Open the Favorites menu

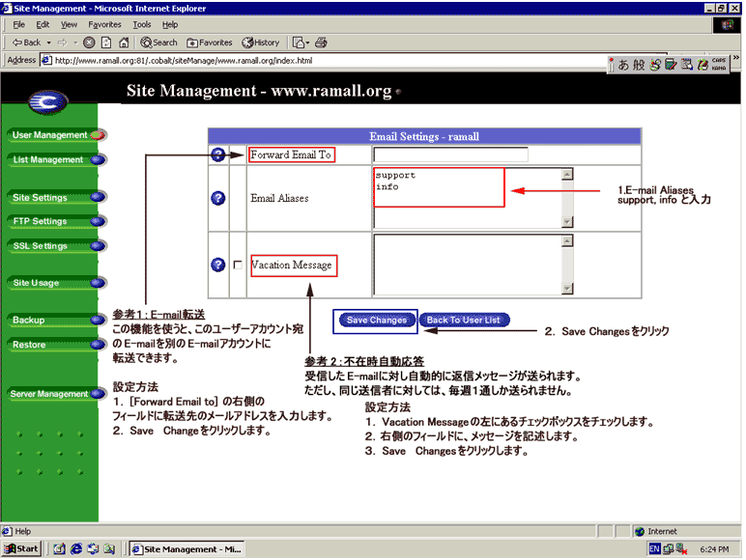tap(104, 24)
